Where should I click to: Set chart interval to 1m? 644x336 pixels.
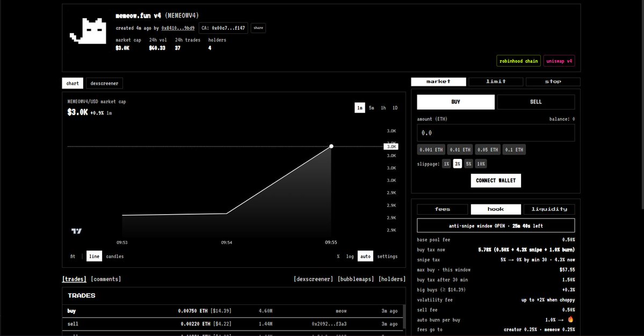(x=360, y=108)
